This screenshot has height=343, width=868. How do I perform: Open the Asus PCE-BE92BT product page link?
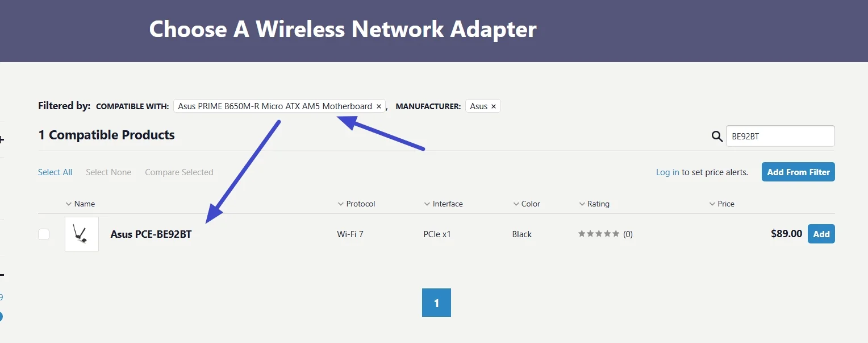[151, 234]
